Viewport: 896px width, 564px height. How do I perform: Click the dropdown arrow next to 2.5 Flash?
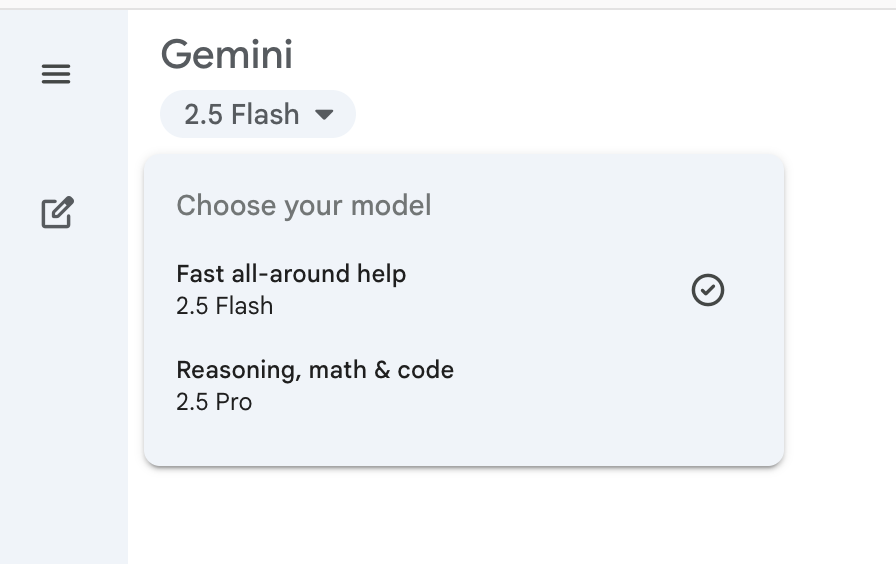point(324,115)
